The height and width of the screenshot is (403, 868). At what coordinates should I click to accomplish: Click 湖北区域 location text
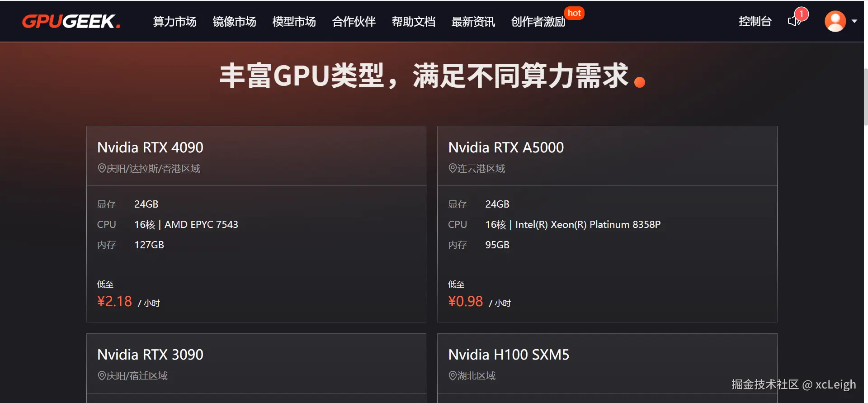coord(476,376)
